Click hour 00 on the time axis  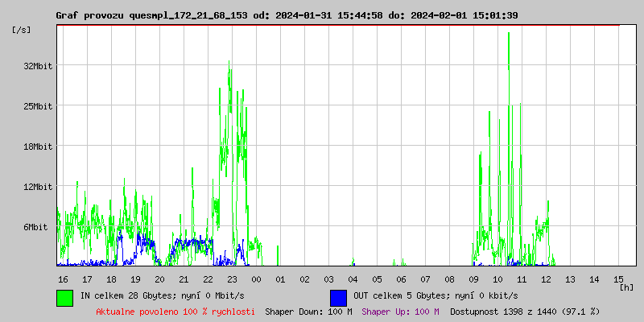tap(256, 279)
